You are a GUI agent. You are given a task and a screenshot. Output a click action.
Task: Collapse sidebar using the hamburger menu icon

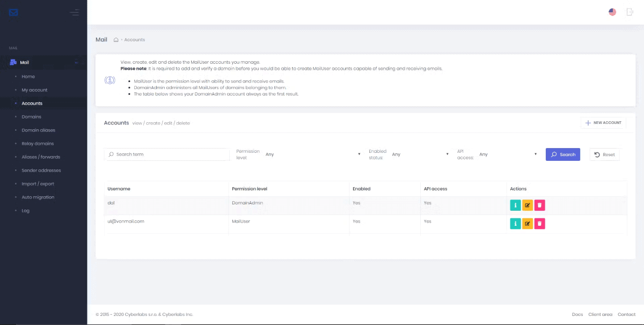click(75, 12)
